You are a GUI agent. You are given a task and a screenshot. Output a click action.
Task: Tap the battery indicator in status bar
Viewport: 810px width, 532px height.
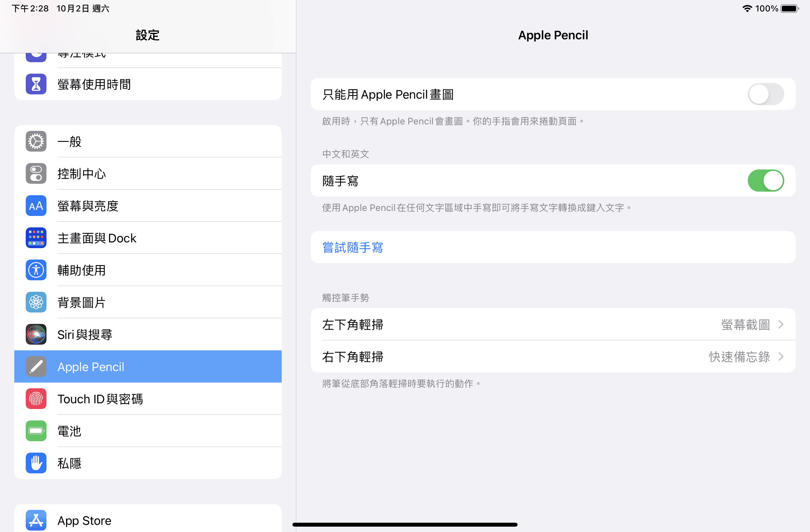pos(790,9)
